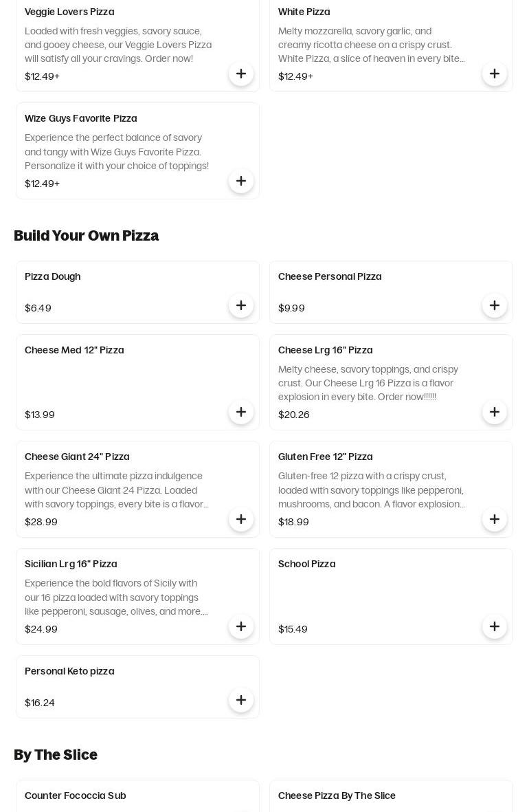This screenshot has height=812, width=529.
Task: Add Cheese Med 12" Pizza plus icon
Action: 241,412
